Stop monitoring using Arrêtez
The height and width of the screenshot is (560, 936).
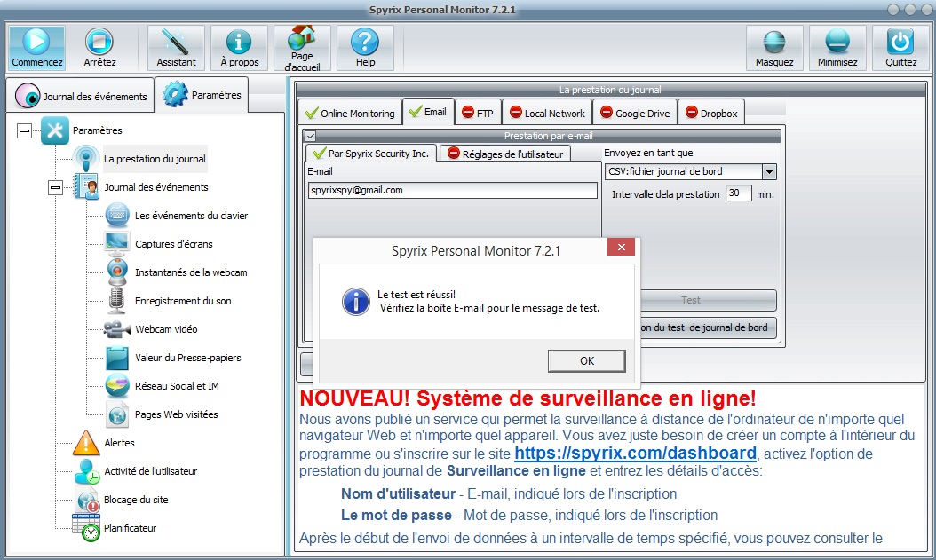click(x=99, y=48)
